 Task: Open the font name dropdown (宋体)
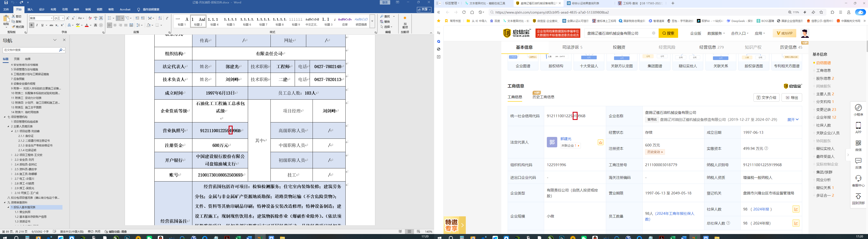52,18
